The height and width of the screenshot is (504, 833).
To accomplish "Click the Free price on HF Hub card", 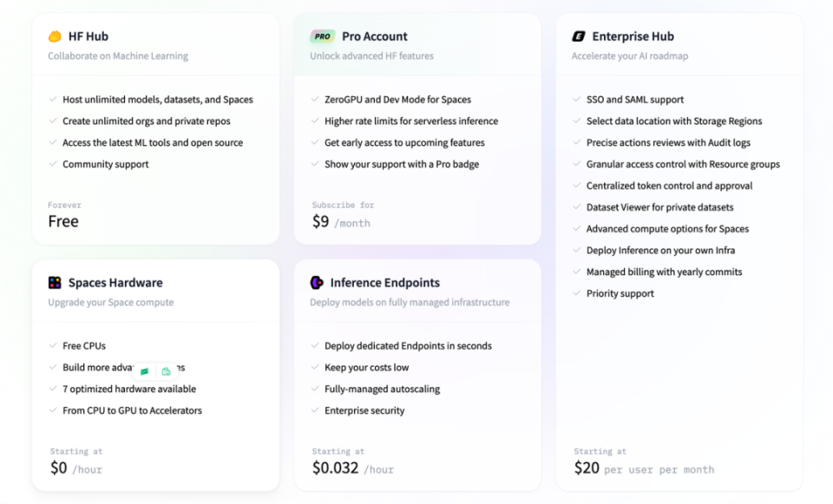I will point(63,221).
